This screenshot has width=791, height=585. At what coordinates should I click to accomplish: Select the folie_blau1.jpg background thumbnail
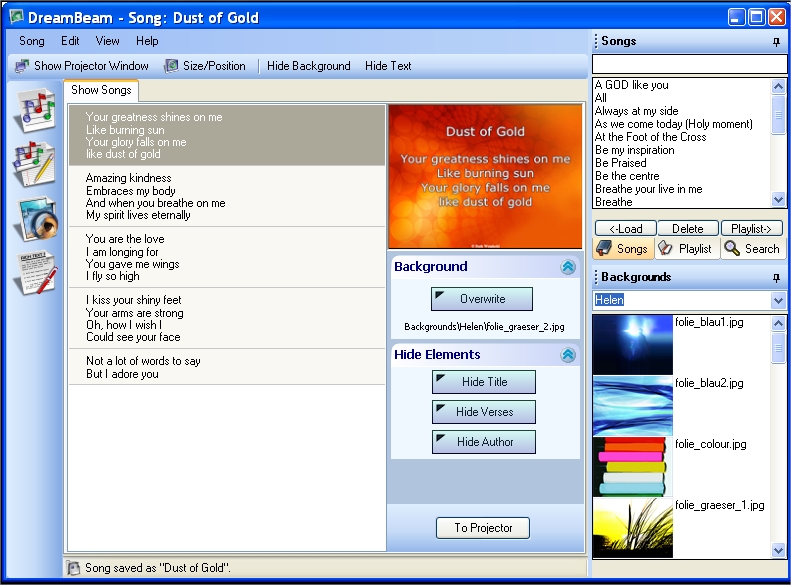pos(633,345)
